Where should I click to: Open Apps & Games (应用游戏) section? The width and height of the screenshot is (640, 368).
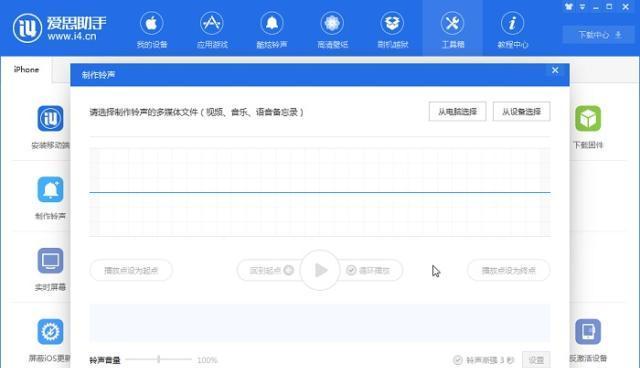tap(212, 30)
